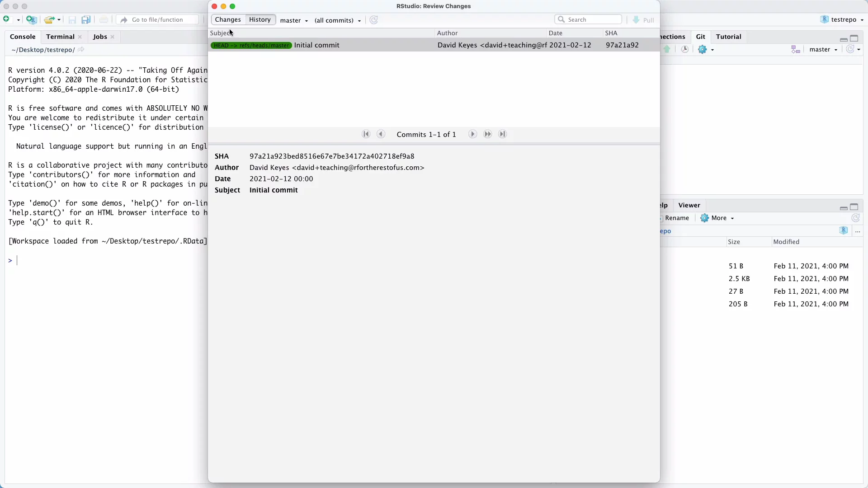Screen dimensions: 868x488
Task: Switch to the History tab in Review Changes
Action: click(x=260, y=19)
